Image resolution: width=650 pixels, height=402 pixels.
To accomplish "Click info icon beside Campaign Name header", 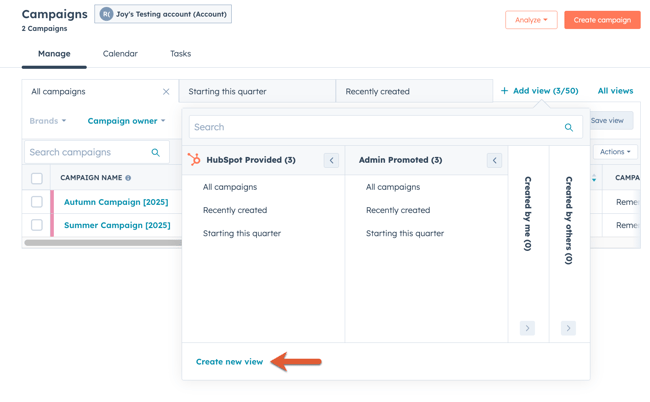I will point(128,178).
